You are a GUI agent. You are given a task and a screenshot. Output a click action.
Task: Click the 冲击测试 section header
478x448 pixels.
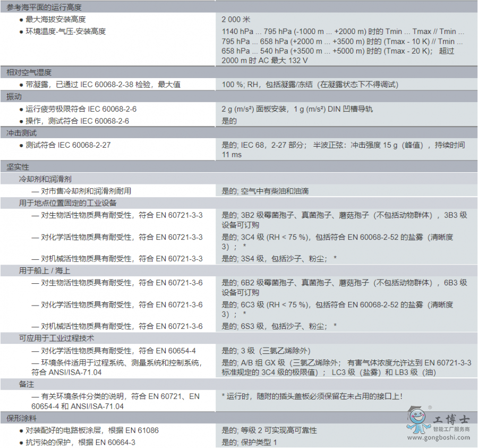tap(22, 132)
